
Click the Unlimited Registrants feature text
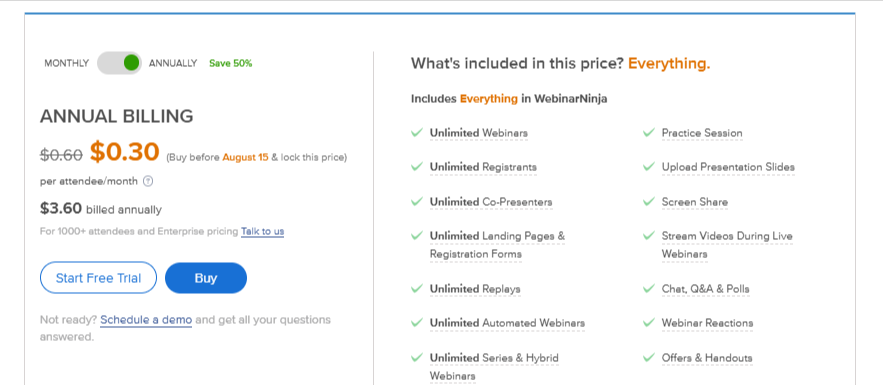tap(483, 167)
